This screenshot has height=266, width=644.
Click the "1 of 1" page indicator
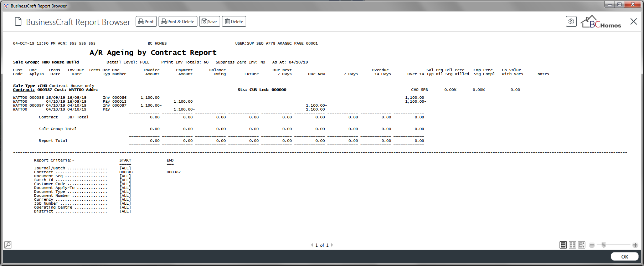tap(322, 245)
